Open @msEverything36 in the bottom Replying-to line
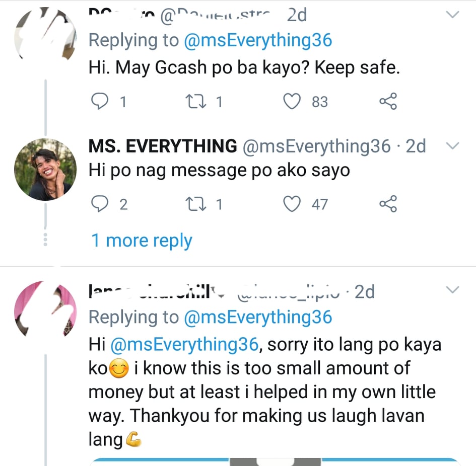This screenshot has width=476, height=466. pyautogui.click(x=258, y=317)
